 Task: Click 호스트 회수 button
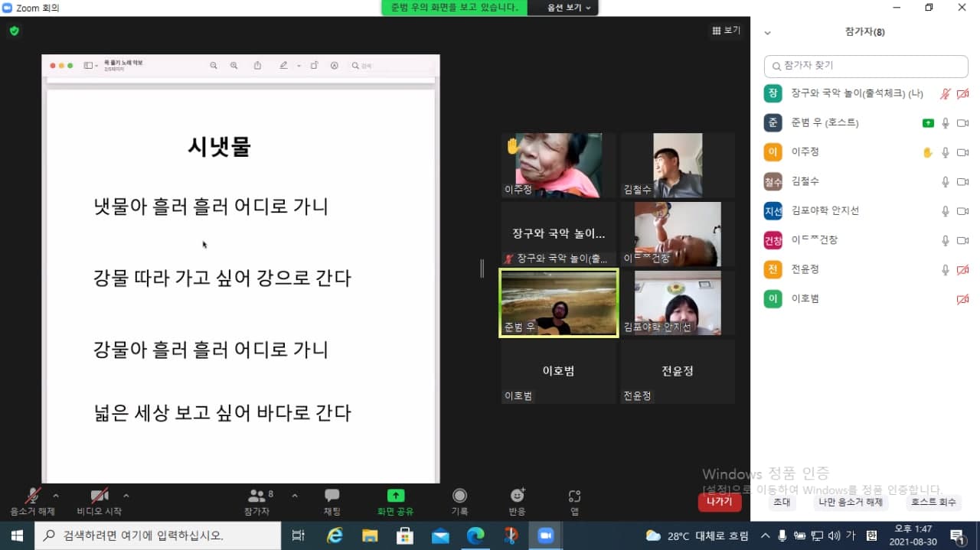pos(932,503)
